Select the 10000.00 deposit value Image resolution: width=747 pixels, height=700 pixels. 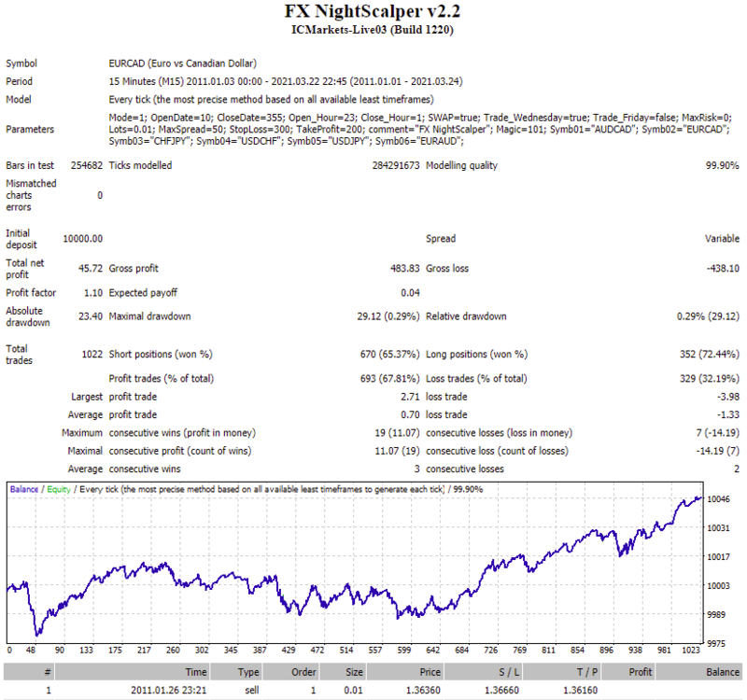coord(83,239)
